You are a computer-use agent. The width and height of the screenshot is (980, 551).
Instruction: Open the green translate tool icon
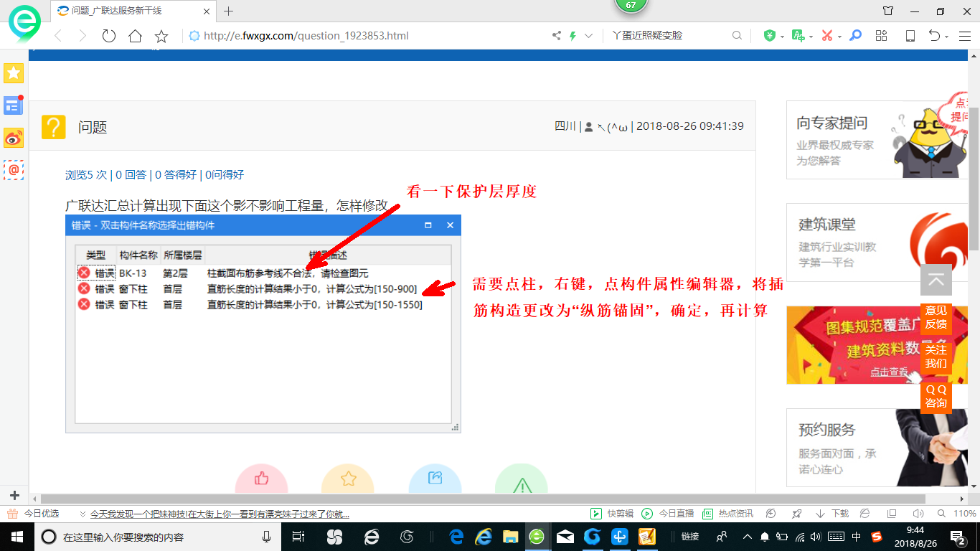point(797,35)
